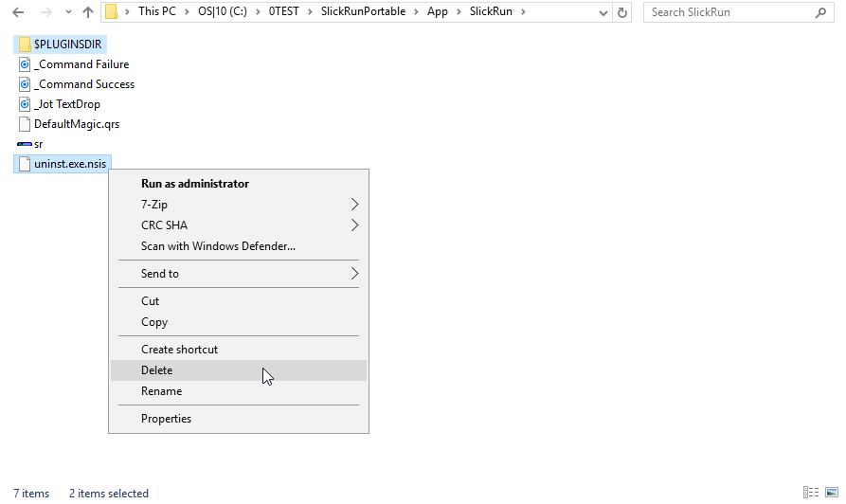Screen dimensions: 846x504
Task: Navigate to SlickRunPortable breadcrumb
Action: tap(363, 11)
